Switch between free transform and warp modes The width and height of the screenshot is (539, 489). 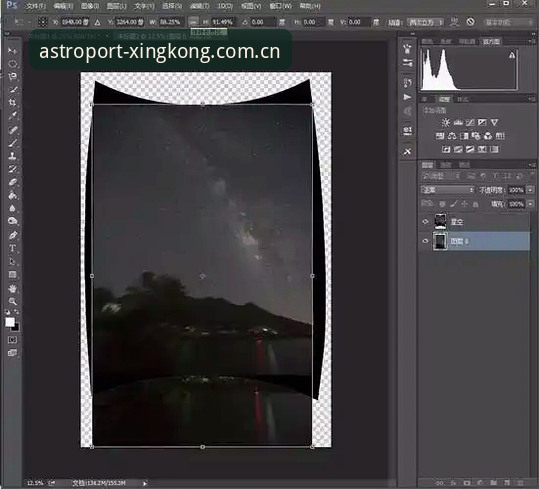(455, 22)
